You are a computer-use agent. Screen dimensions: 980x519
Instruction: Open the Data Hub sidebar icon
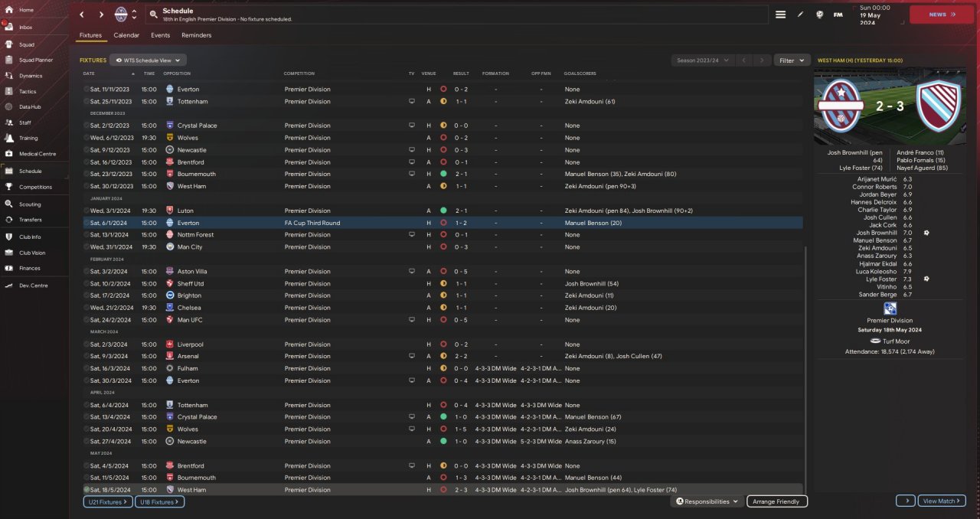(9, 106)
